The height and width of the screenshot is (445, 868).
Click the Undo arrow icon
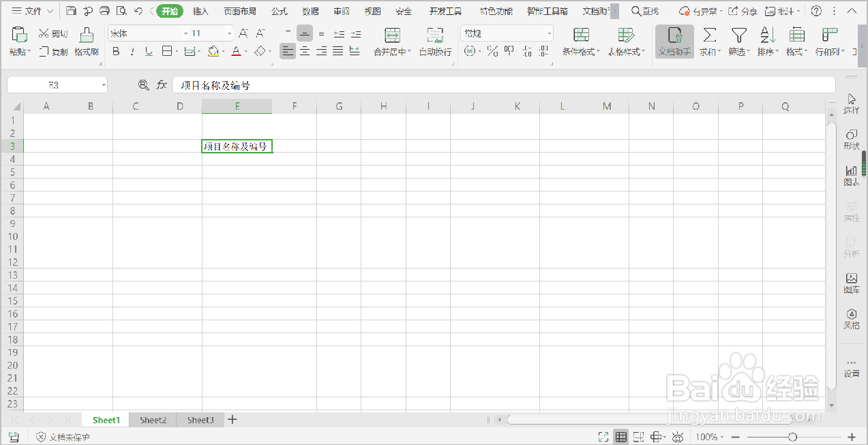pyautogui.click(x=138, y=11)
